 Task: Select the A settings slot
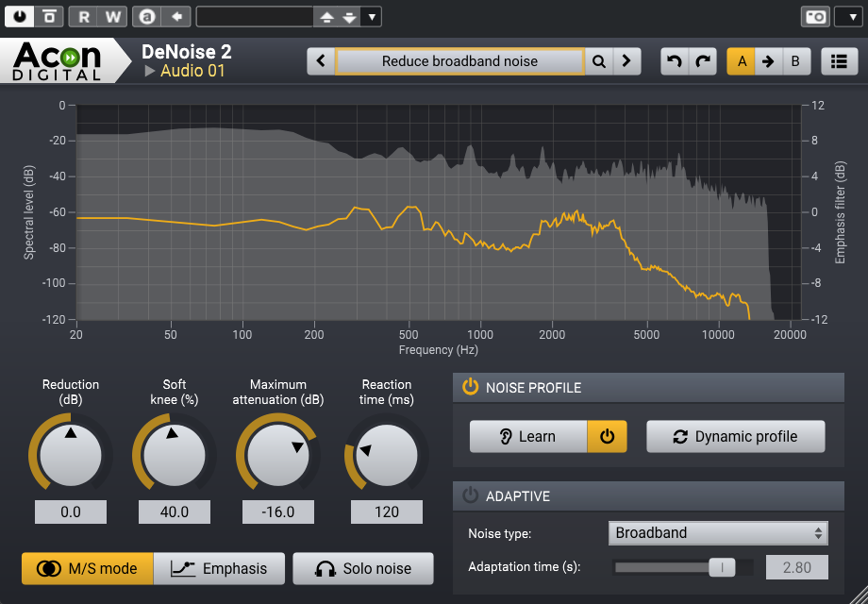click(742, 61)
